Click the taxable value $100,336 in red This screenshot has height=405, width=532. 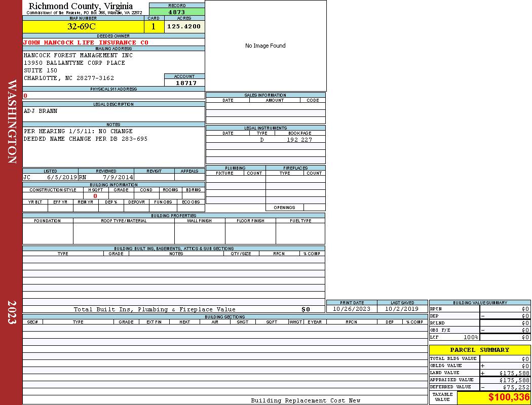point(509,397)
